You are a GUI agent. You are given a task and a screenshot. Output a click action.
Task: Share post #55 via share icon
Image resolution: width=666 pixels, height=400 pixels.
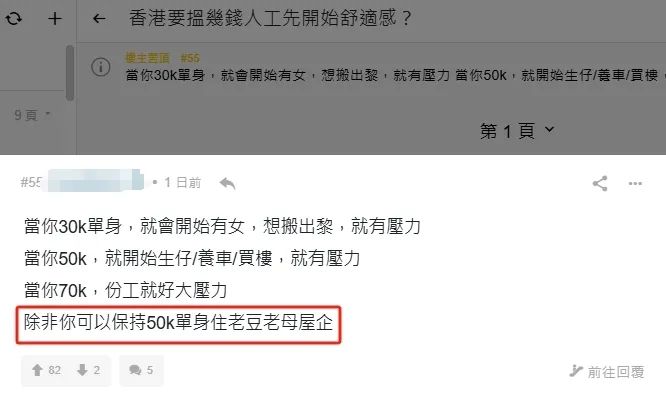(600, 183)
